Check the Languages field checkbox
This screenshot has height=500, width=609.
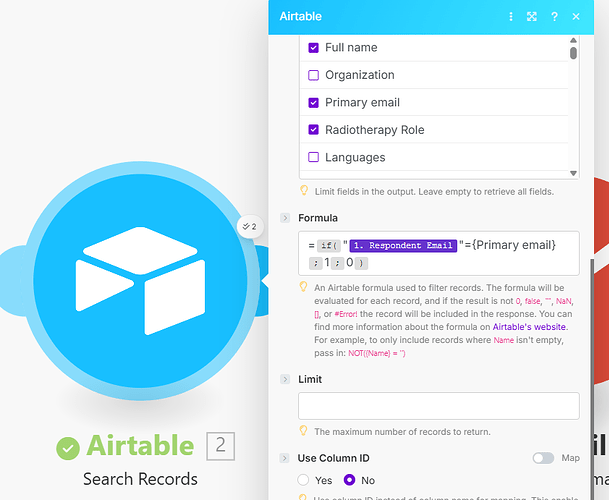click(313, 157)
